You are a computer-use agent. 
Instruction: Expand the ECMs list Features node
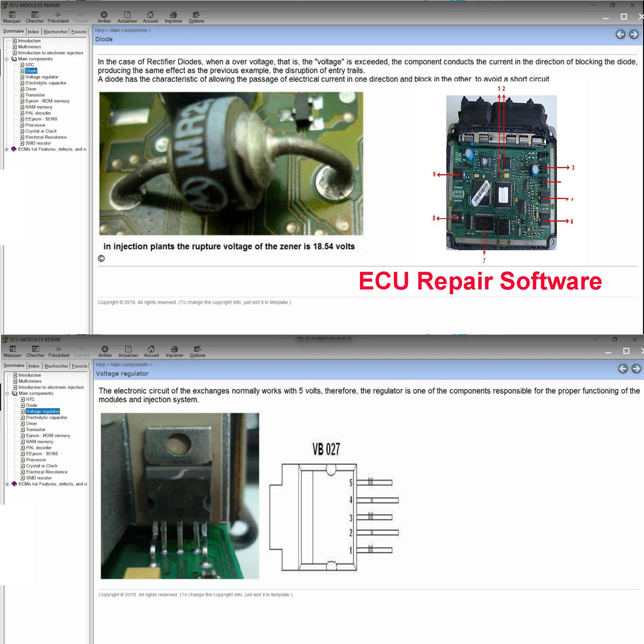(x=6, y=149)
